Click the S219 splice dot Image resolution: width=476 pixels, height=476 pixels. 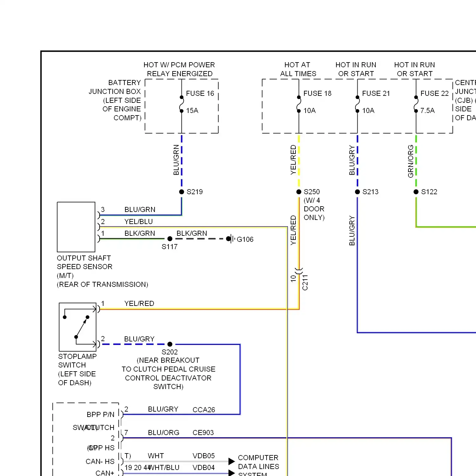[x=182, y=192]
